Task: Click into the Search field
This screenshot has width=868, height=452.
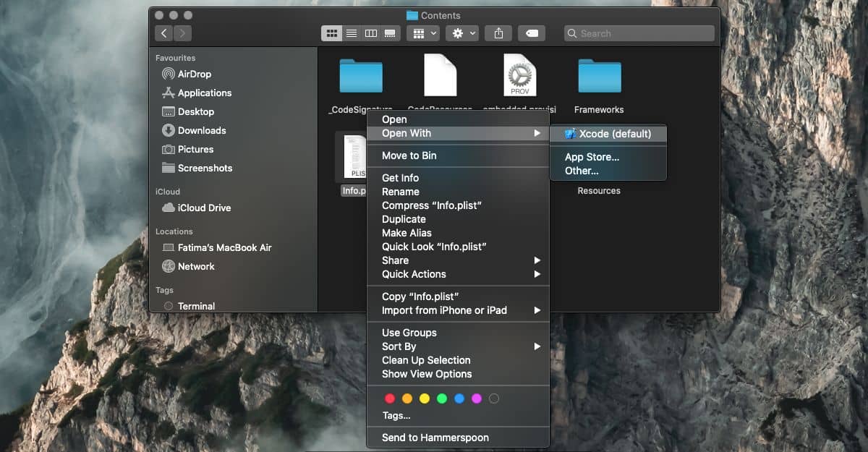Action: point(639,33)
